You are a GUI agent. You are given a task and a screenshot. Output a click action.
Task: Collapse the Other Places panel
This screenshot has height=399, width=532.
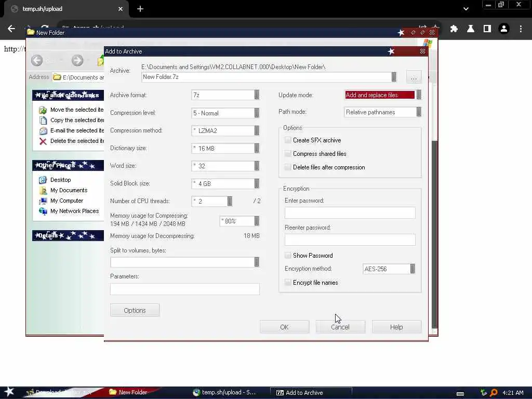tap(68, 166)
